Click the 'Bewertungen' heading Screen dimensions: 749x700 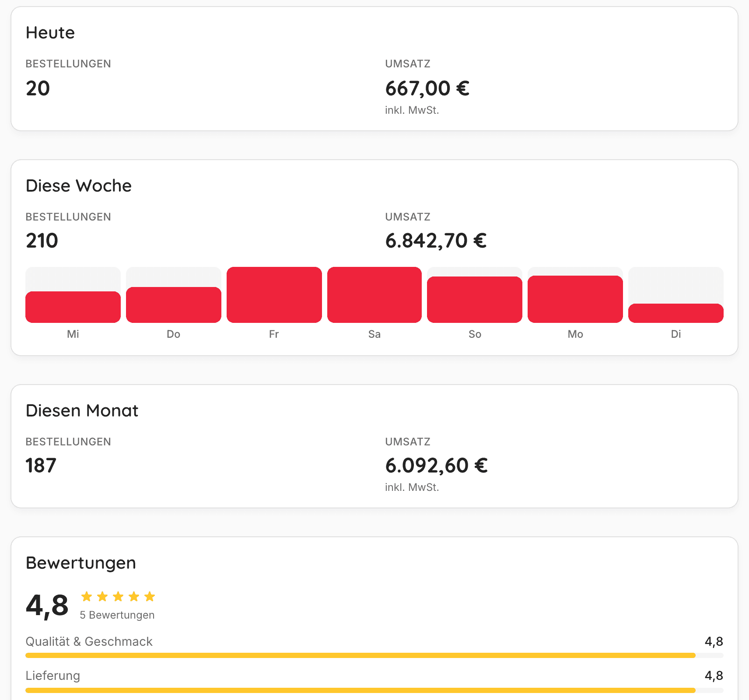coord(81,563)
